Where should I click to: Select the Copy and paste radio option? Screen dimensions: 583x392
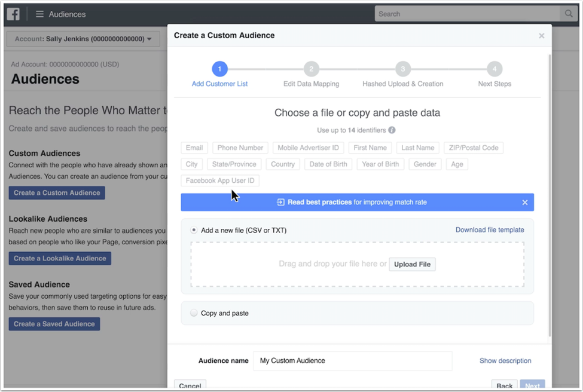(194, 313)
